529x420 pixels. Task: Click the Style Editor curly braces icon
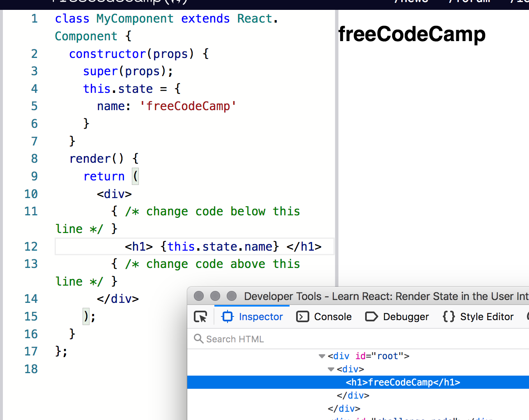pos(448,316)
